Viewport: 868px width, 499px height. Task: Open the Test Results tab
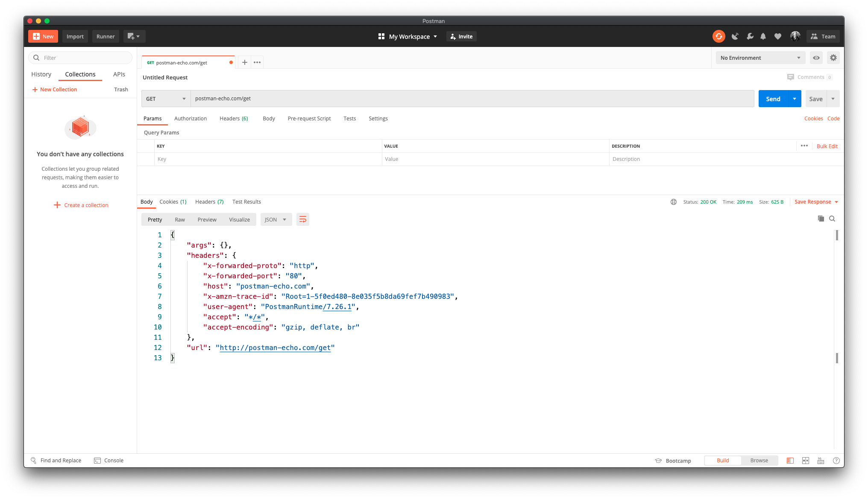(x=246, y=201)
